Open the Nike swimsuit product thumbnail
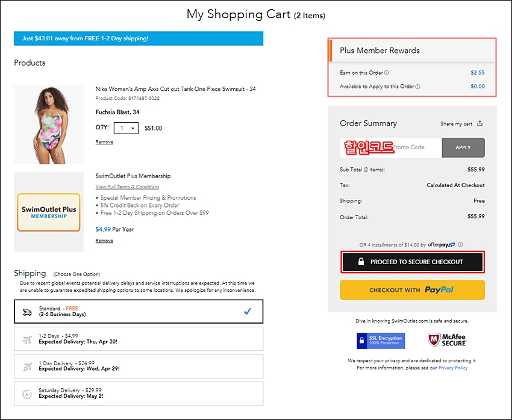The width and height of the screenshot is (512, 420). pyautogui.click(x=49, y=125)
